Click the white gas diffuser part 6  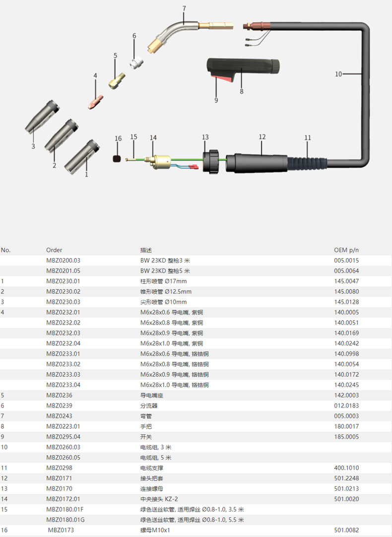[137, 63]
